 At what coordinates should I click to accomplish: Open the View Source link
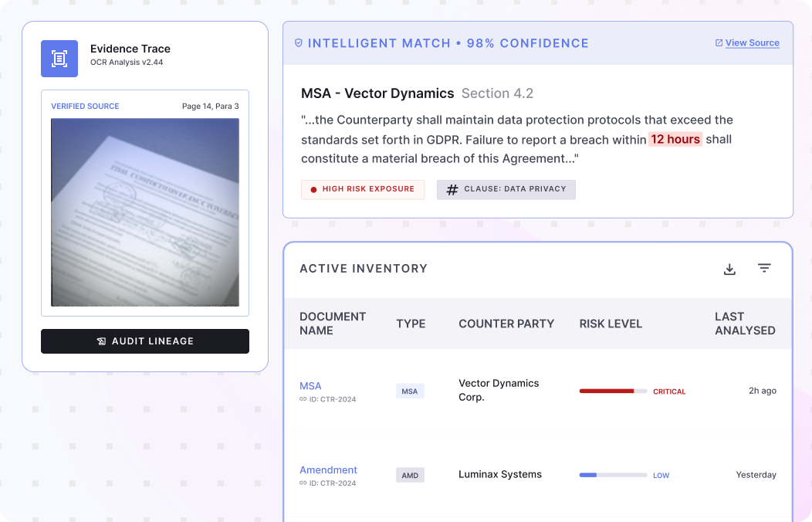point(752,43)
